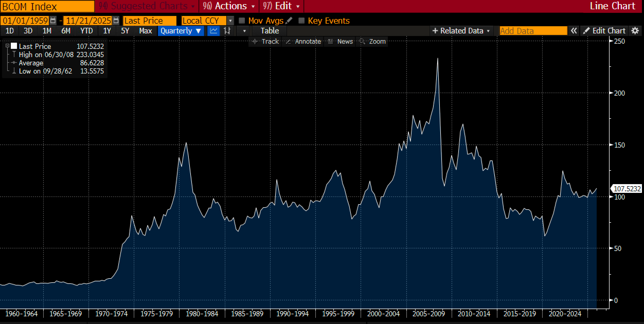Enable the Mov Avgs checkbox
The width and height of the screenshot is (644, 324).
242,21
